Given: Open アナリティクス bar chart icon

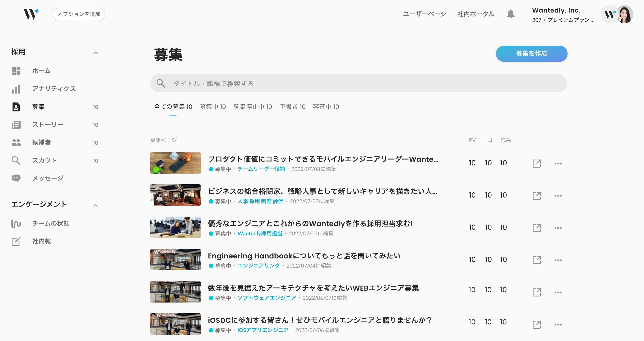Looking at the screenshot, I should click(x=16, y=89).
